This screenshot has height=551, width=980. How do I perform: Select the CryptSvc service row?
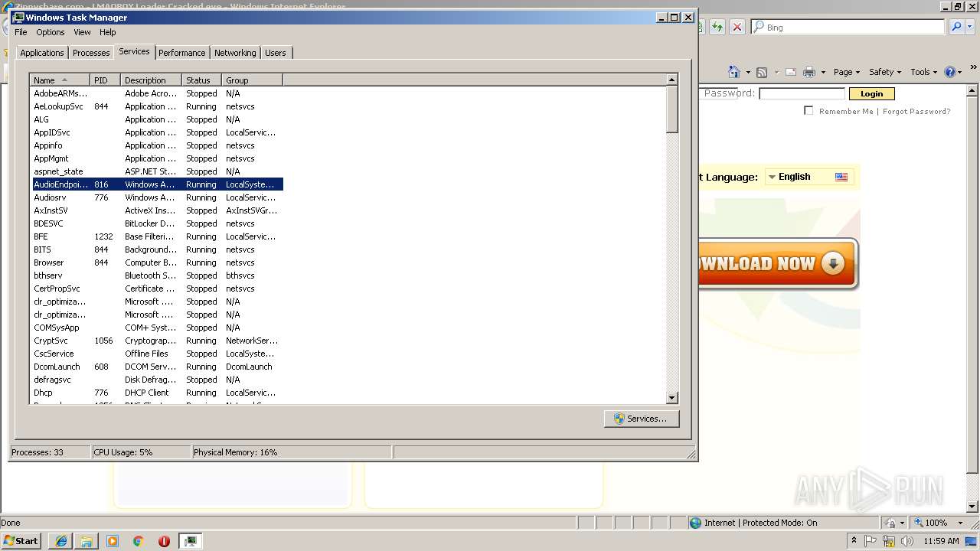click(x=157, y=341)
